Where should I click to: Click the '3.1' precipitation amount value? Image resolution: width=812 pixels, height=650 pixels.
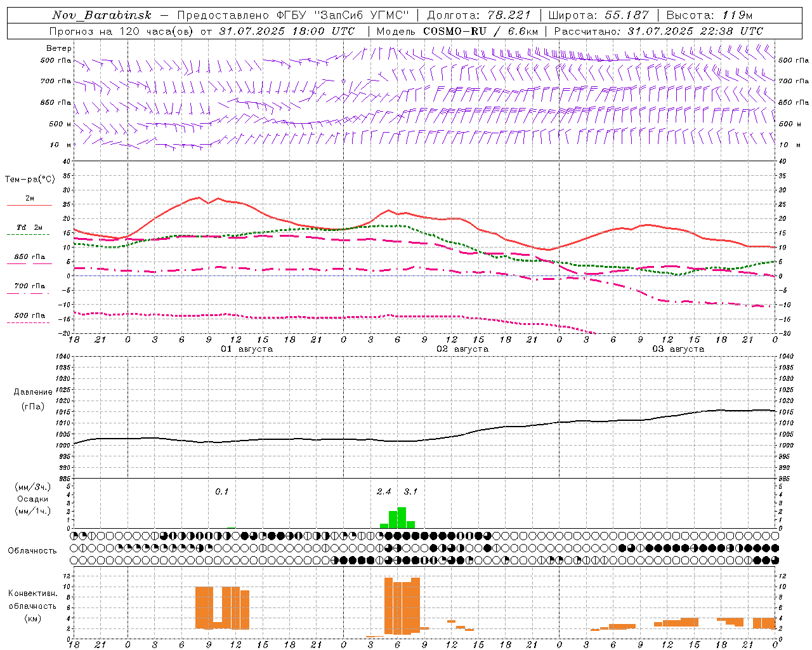pyautogui.click(x=410, y=492)
